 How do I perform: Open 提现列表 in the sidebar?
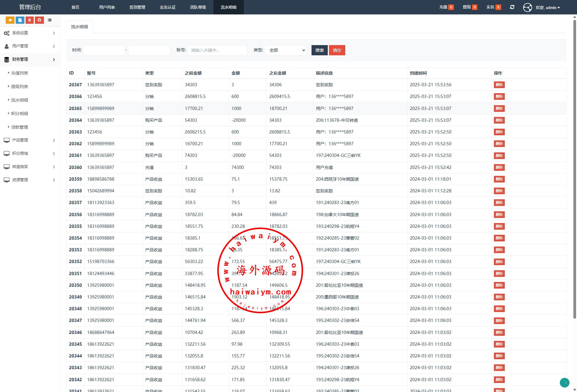(20, 87)
